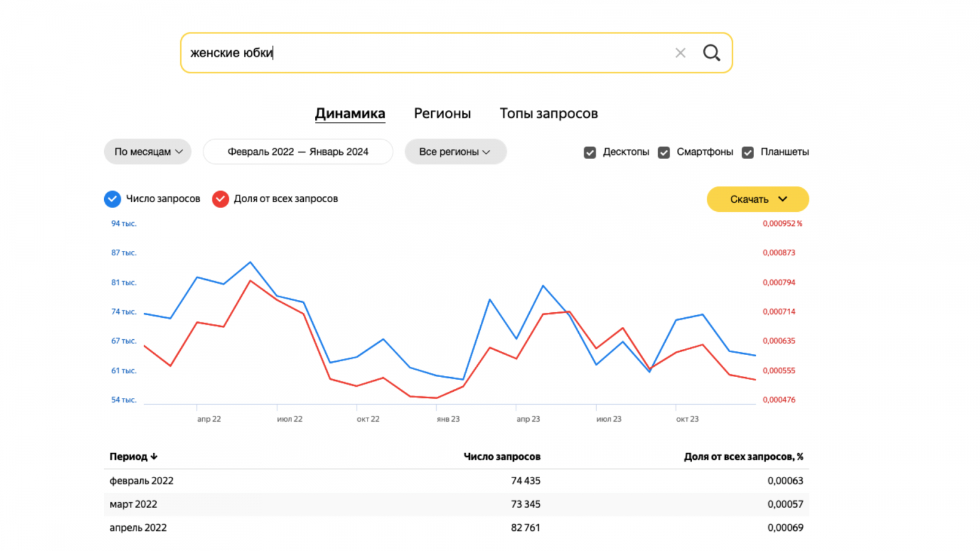Expand the Все регионы dropdown
The height and width of the screenshot is (551, 980).
point(455,152)
